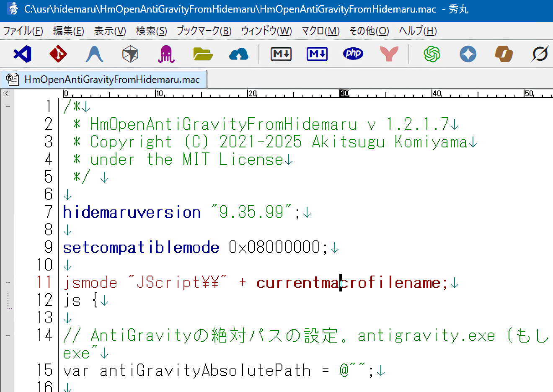The image size is (553, 392).
Task: Click the blue cloud upload icon
Action: [x=239, y=54]
